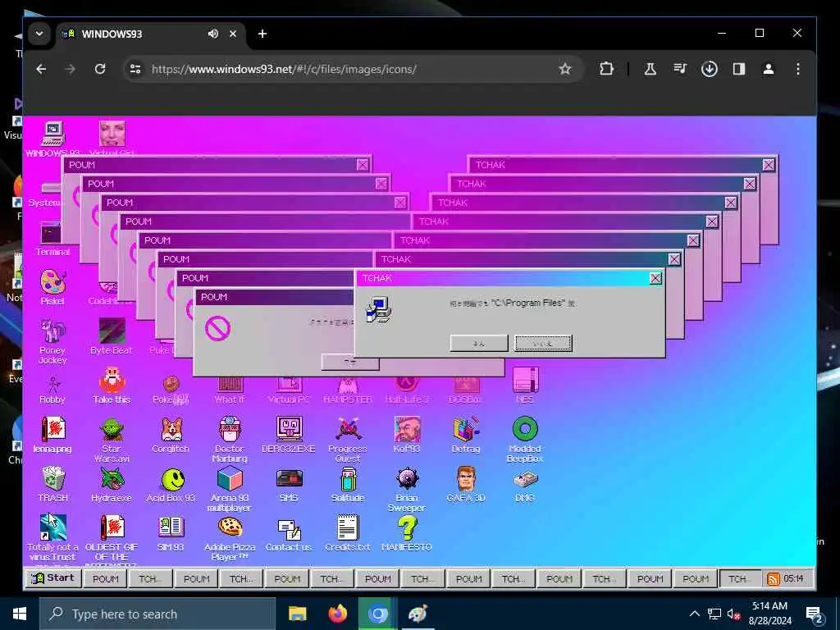Show hidden system tray icons
The image size is (840, 630).
(x=694, y=614)
